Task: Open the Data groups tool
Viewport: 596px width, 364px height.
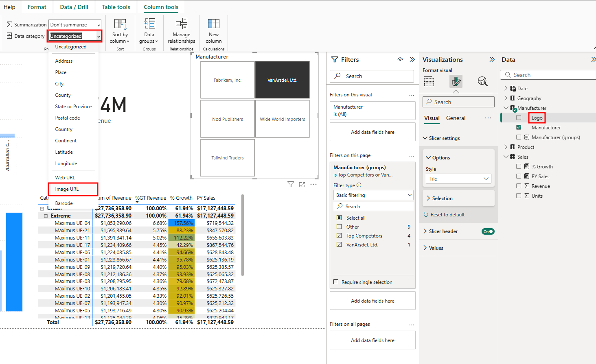Action: [x=149, y=31]
